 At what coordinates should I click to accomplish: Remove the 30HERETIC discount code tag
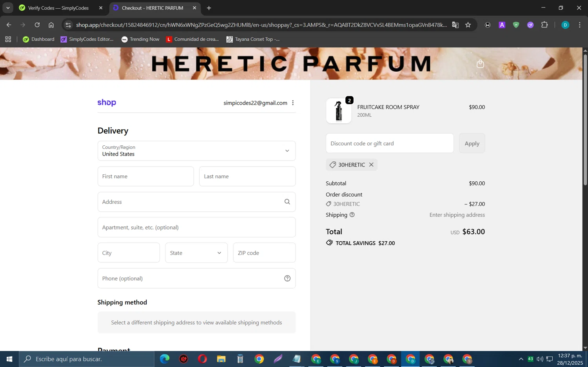click(x=371, y=165)
